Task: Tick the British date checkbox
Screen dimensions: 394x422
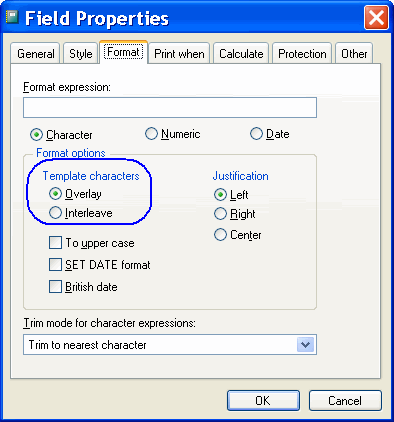Action: coord(55,287)
